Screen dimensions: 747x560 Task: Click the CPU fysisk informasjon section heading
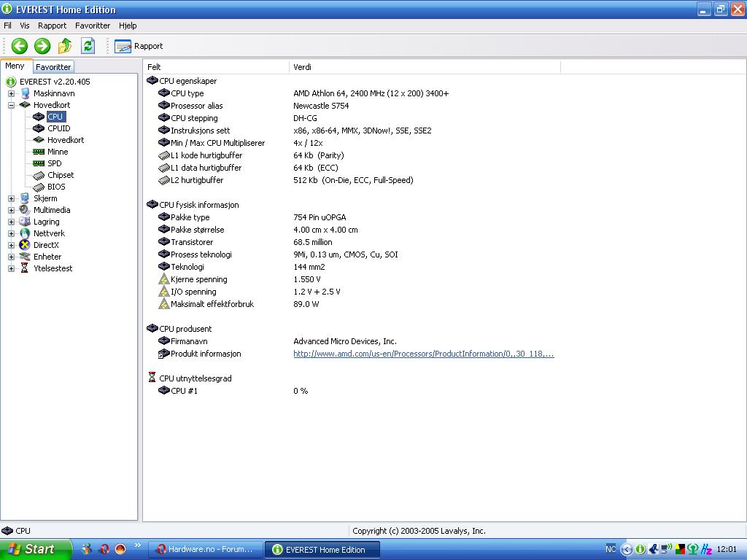click(x=199, y=205)
